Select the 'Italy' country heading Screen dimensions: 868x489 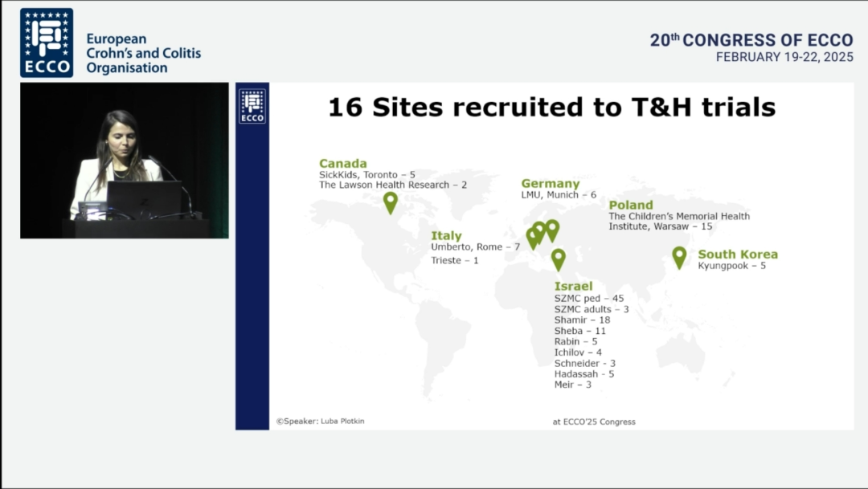pyautogui.click(x=446, y=236)
